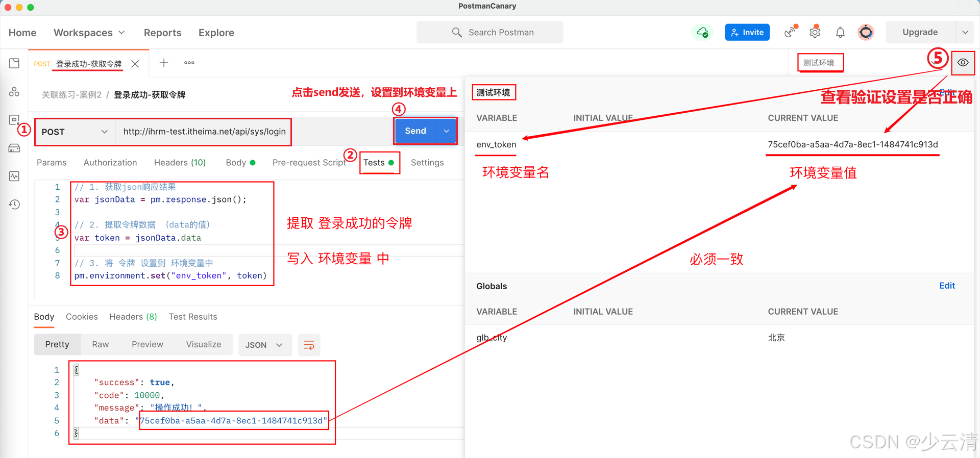Click the user avatar icon
The width and height of the screenshot is (980, 458).
pyautogui.click(x=866, y=33)
